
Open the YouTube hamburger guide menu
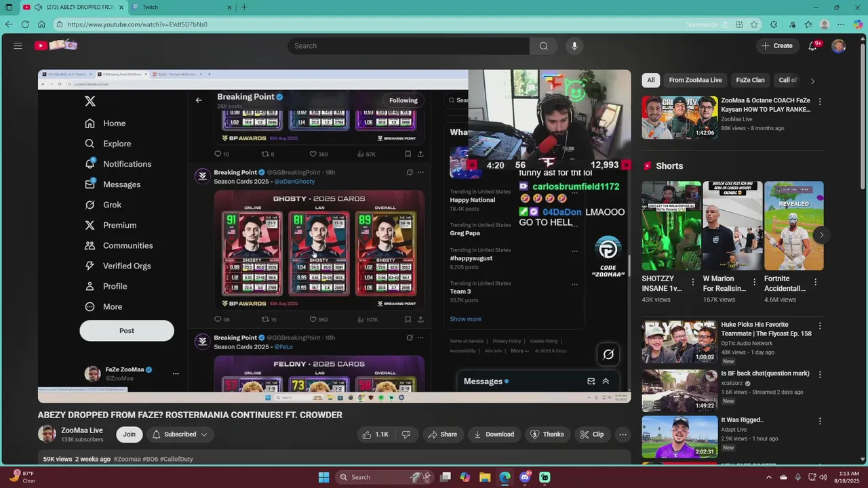tap(18, 45)
